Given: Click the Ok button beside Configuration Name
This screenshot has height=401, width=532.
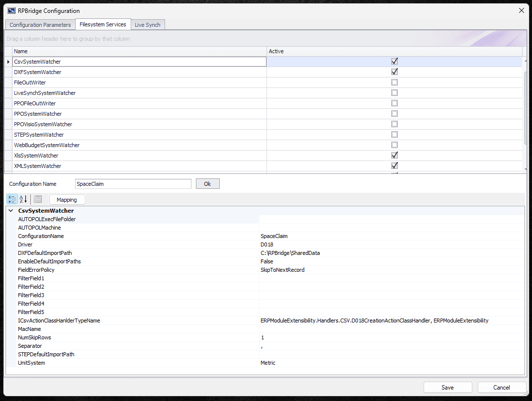Looking at the screenshot, I should tap(207, 184).
